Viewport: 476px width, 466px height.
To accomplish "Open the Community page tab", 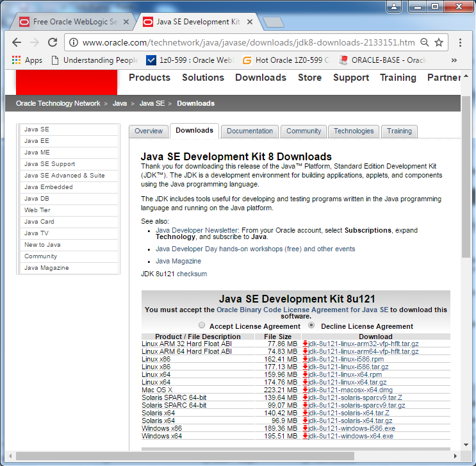I will tap(304, 131).
